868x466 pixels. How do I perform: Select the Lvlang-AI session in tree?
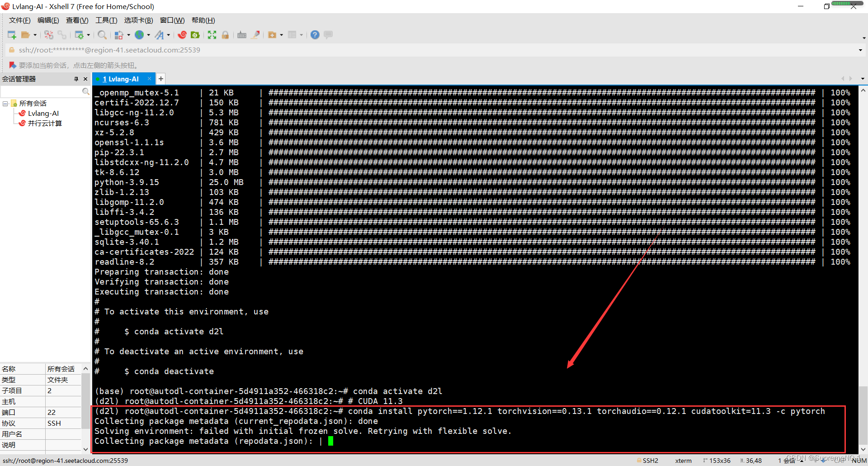tap(43, 114)
